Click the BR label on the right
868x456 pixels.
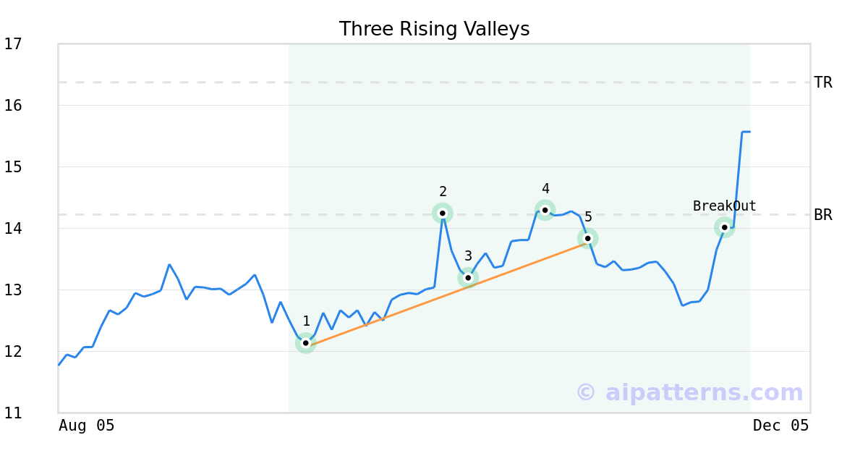pos(822,215)
